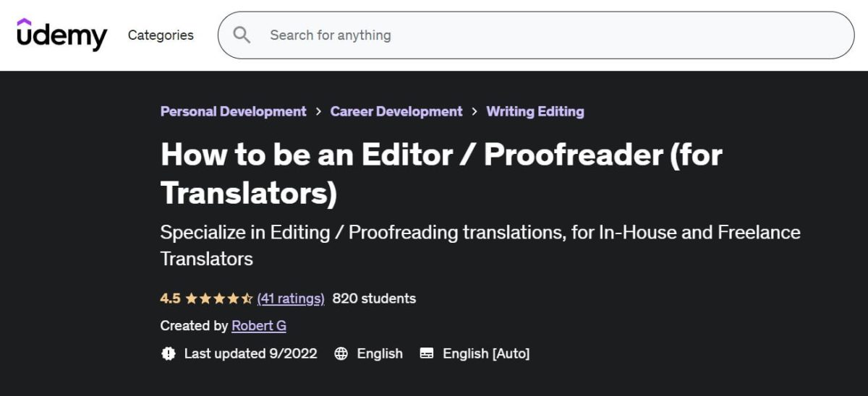The image size is (868, 396).
Task: Open the Categories menu
Action: (x=161, y=35)
